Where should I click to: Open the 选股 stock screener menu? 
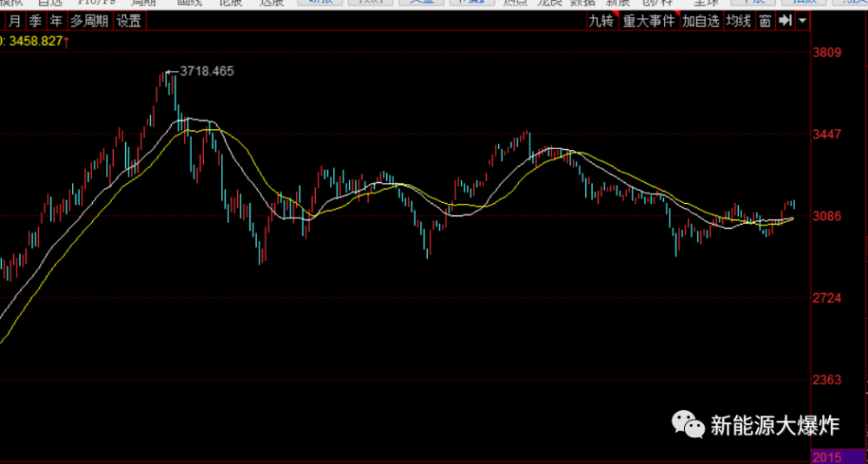pos(271,3)
